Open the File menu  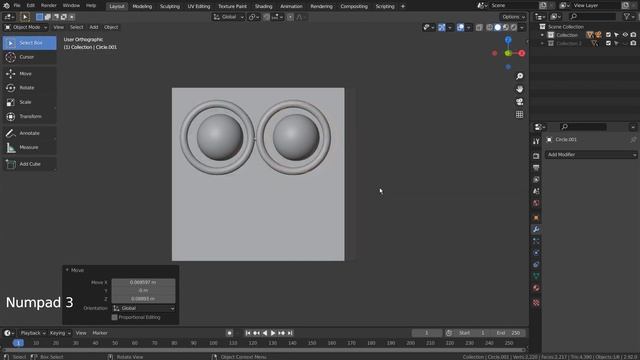coord(17,6)
